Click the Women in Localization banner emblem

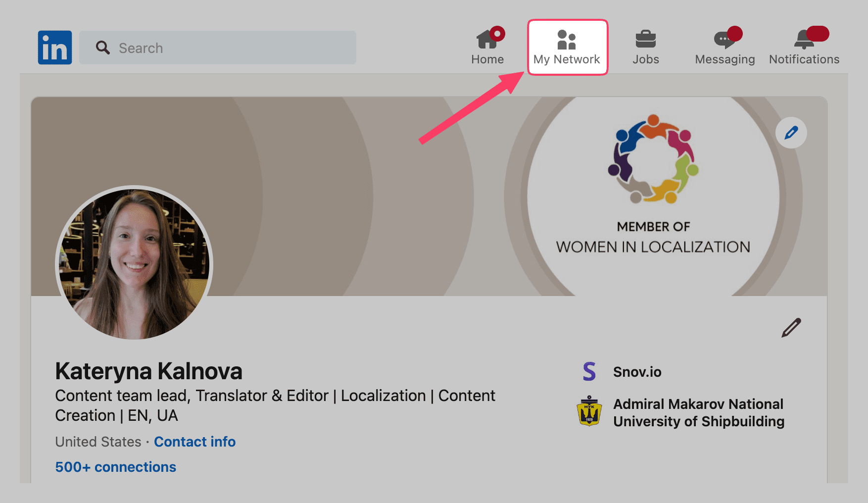tap(653, 159)
